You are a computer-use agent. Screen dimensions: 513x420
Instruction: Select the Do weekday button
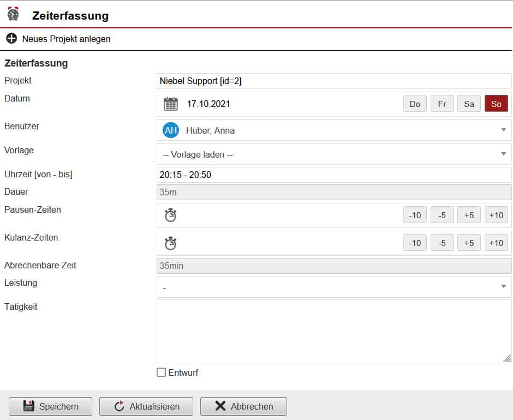[x=415, y=104]
